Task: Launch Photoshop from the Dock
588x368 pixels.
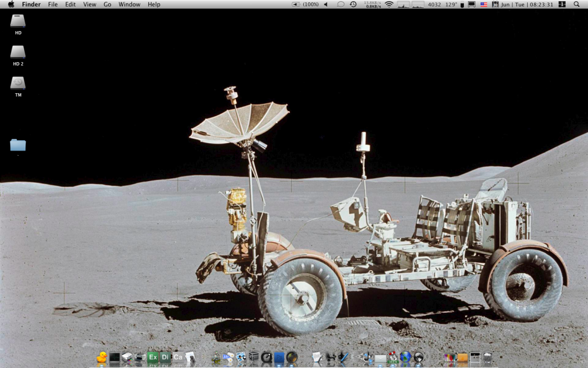Action: point(279,357)
